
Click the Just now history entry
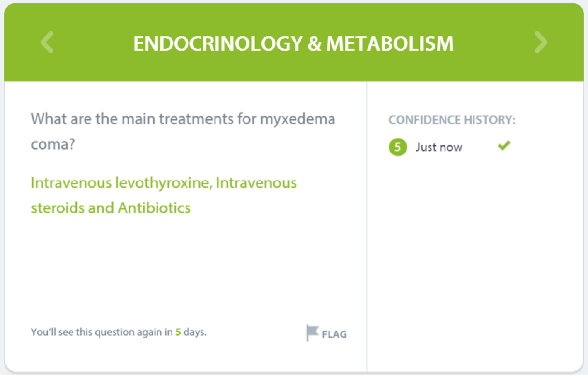[x=439, y=147]
